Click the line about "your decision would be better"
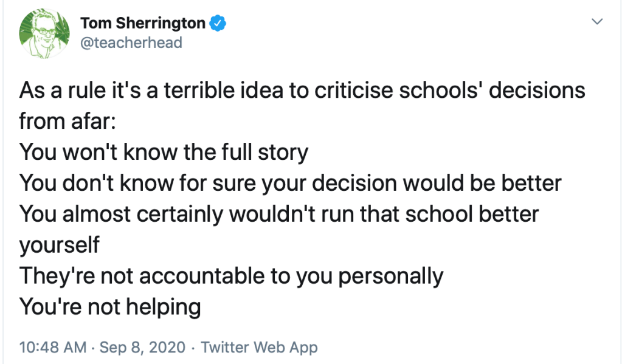Screen dimensions: 622x364 (x=290, y=182)
